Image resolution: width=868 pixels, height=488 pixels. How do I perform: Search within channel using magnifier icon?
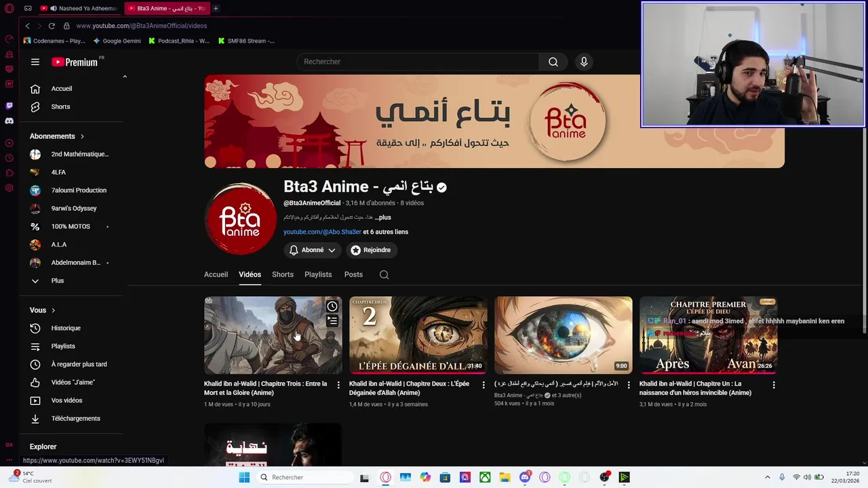[384, 274]
